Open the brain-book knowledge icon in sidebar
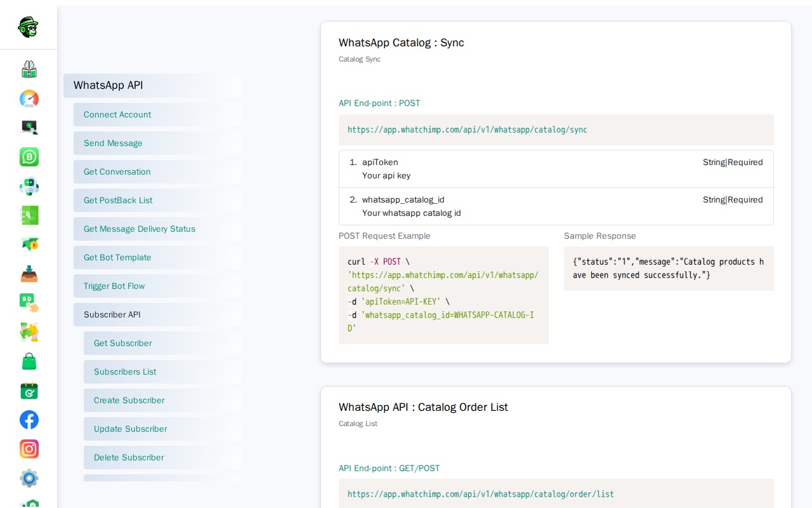Viewport: 812px width, 508px height. pyautogui.click(x=29, y=69)
